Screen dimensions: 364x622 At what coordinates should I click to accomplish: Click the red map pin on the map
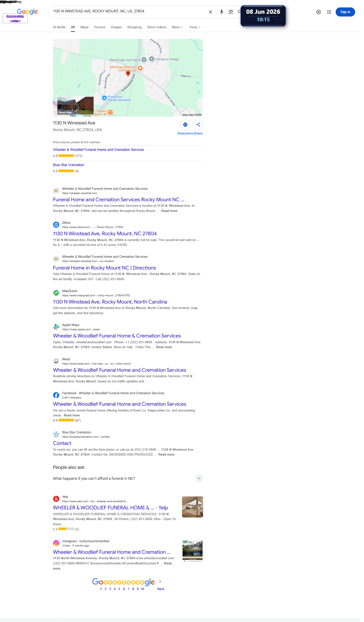pyautogui.click(x=128, y=74)
